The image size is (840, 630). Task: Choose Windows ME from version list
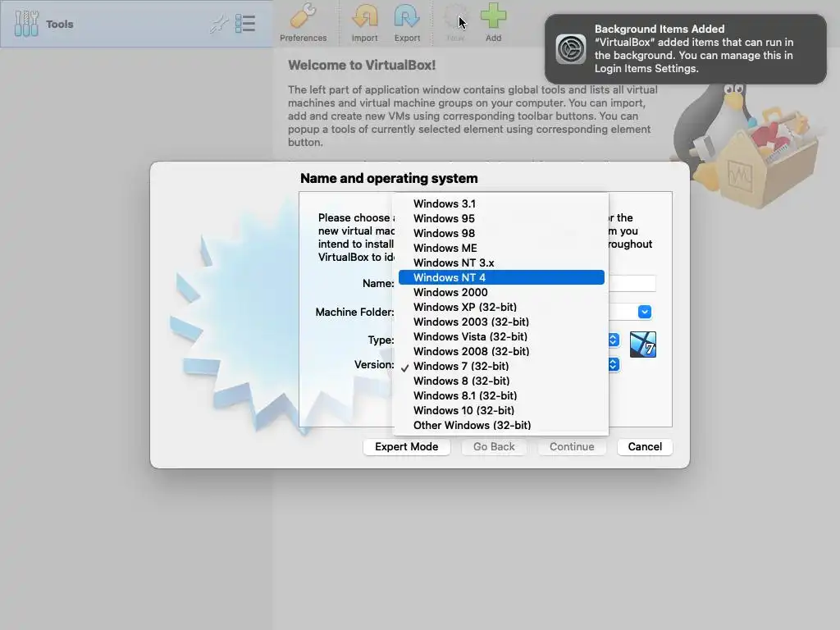point(501,248)
